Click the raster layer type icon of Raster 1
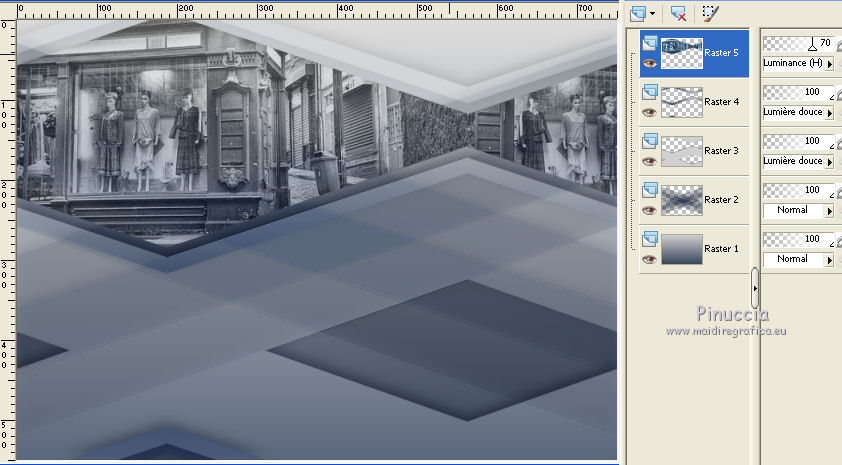The width and height of the screenshot is (842, 465). click(x=650, y=238)
